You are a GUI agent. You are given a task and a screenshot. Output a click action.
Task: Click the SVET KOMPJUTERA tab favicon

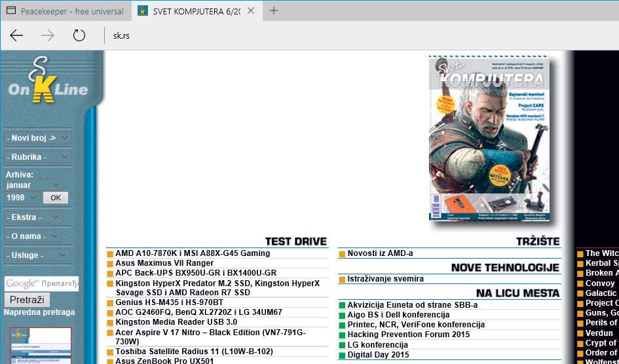(143, 11)
